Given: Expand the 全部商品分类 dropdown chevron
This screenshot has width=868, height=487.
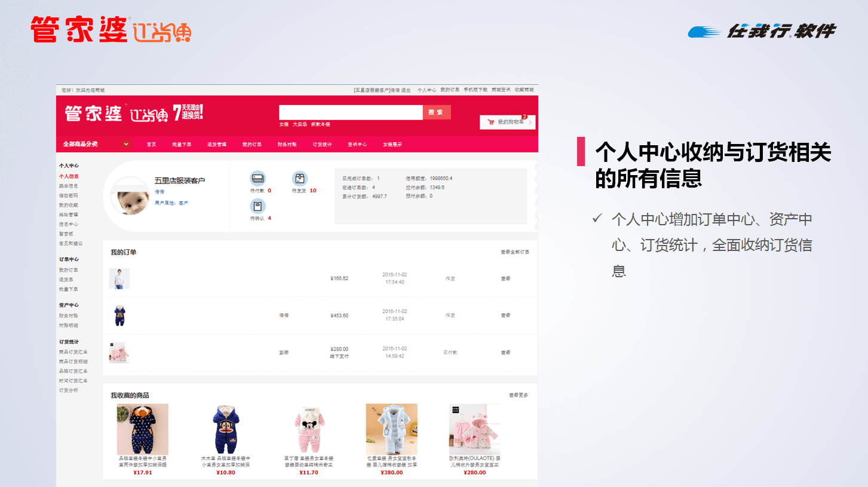Looking at the screenshot, I should (x=126, y=144).
